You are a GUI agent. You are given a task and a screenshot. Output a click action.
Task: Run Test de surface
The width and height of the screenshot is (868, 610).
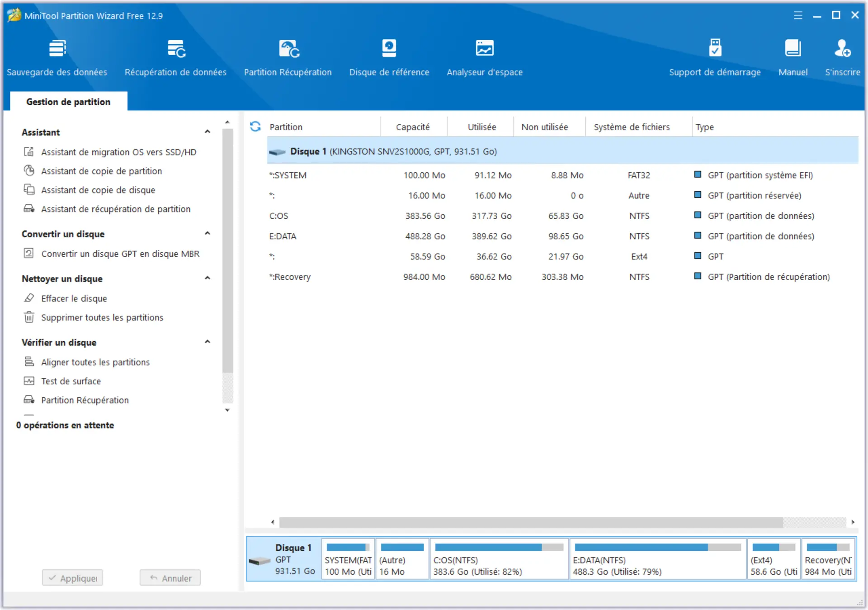(71, 381)
